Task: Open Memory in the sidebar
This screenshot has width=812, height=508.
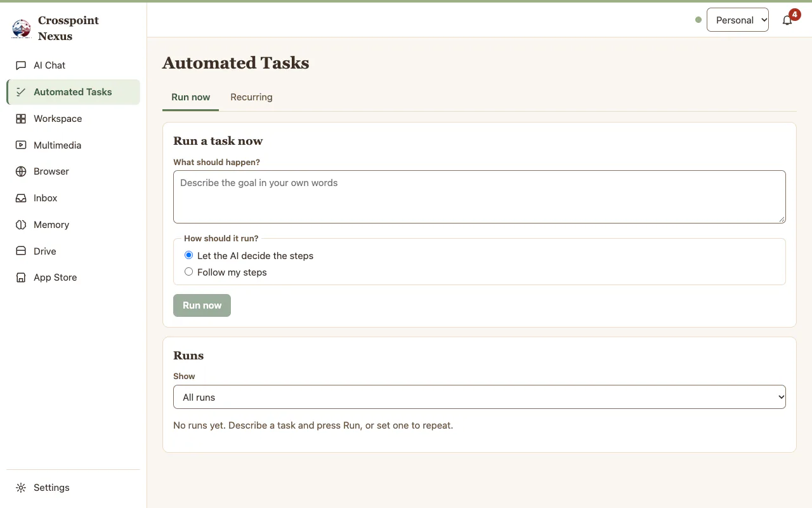Action: click(73, 225)
